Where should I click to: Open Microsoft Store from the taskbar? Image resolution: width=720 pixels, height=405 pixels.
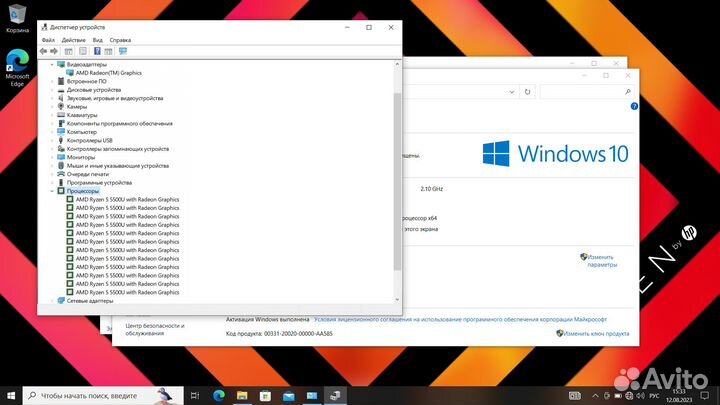point(265,395)
